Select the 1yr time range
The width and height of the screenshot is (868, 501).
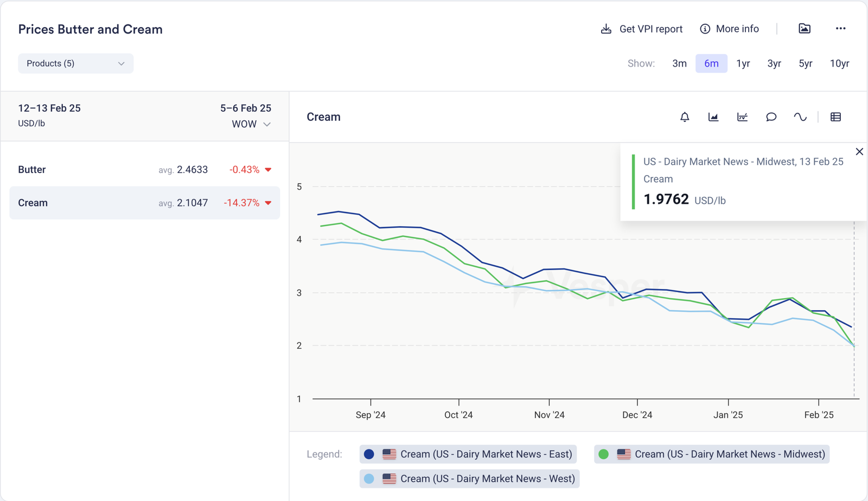pyautogui.click(x=743, y=63)
